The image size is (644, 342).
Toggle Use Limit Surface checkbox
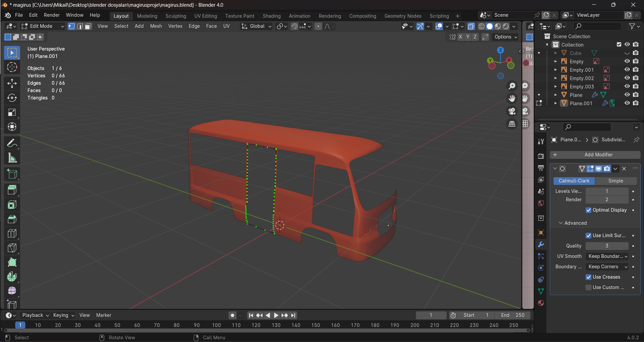(x=588, y=235)
